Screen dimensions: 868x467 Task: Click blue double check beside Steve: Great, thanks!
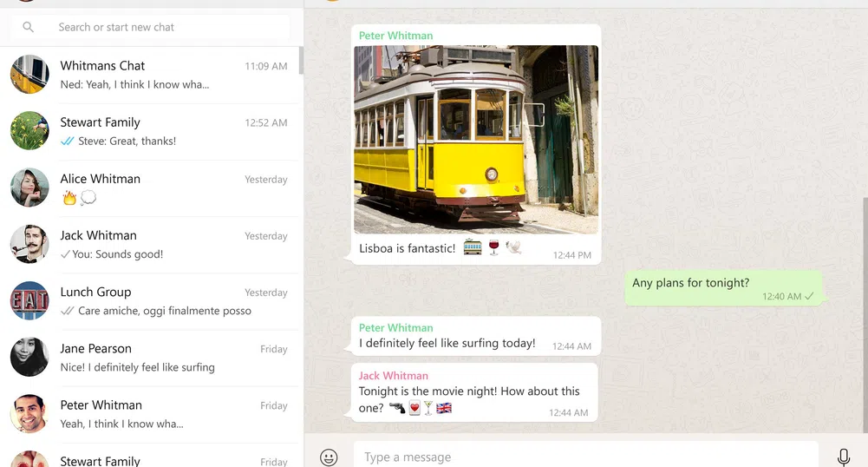[67, 141]
